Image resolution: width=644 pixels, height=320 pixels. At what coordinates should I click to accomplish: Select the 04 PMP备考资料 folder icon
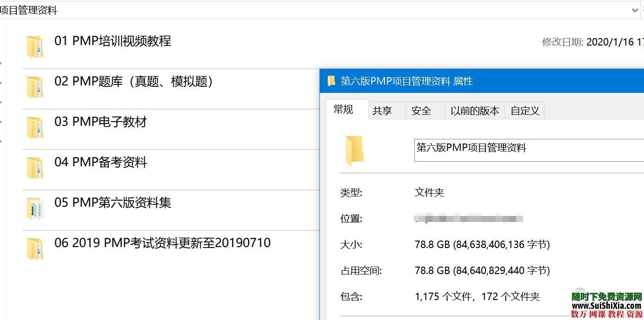35,167
